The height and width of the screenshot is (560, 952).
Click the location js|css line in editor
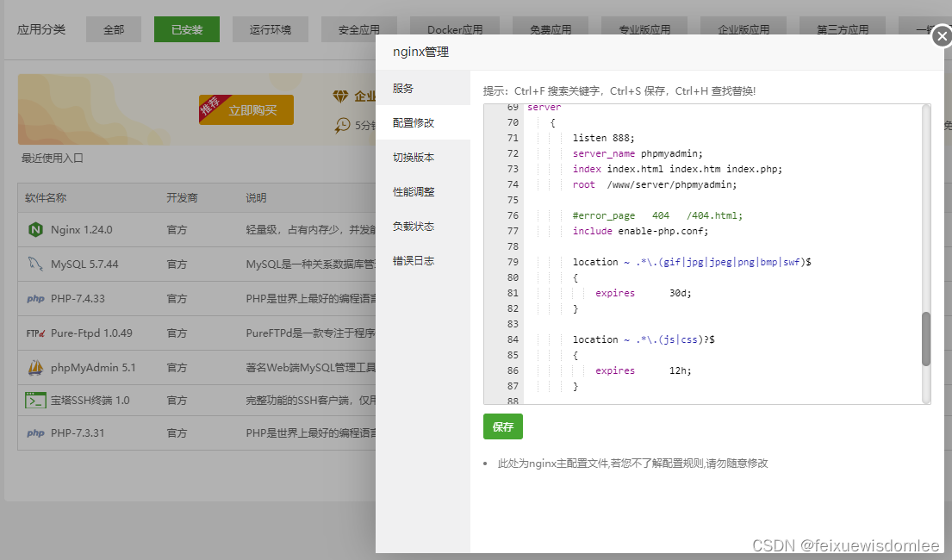coord(644,339)
